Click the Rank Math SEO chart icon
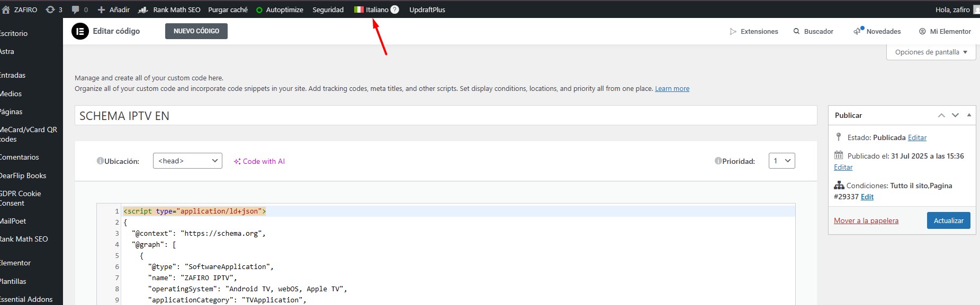This screenshot has height=305, width=980. coord(143,10)
